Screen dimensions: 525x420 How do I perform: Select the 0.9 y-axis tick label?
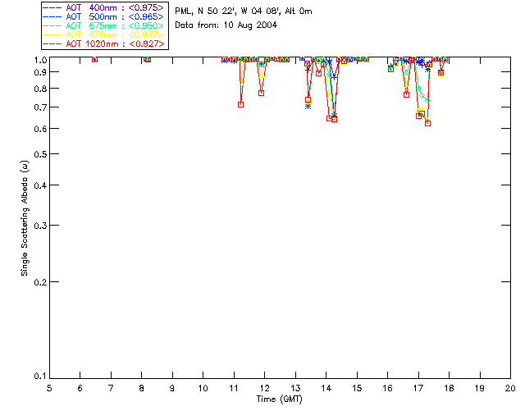(x=40, y=72)
